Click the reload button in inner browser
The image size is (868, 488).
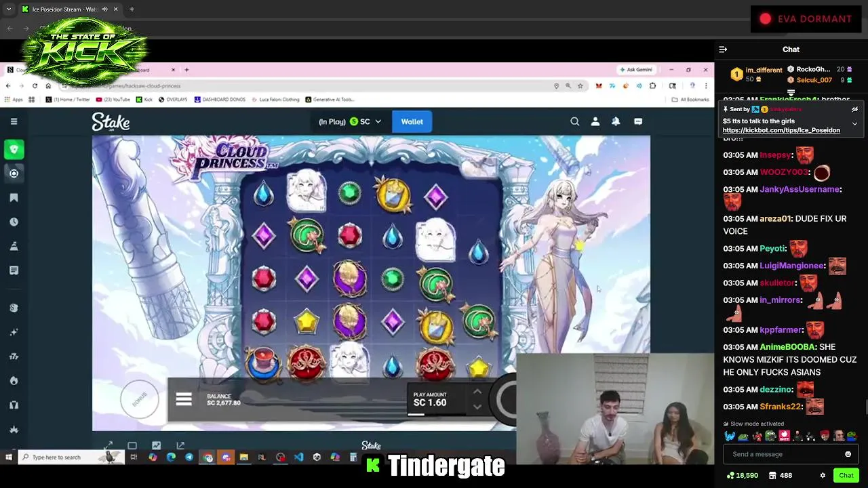point(35,85)
